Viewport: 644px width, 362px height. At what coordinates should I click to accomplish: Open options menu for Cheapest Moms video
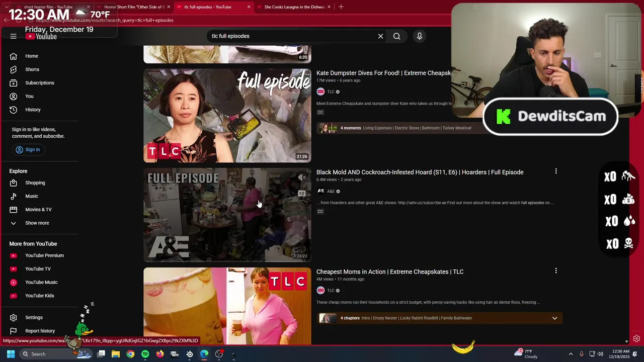click(556, 271)
